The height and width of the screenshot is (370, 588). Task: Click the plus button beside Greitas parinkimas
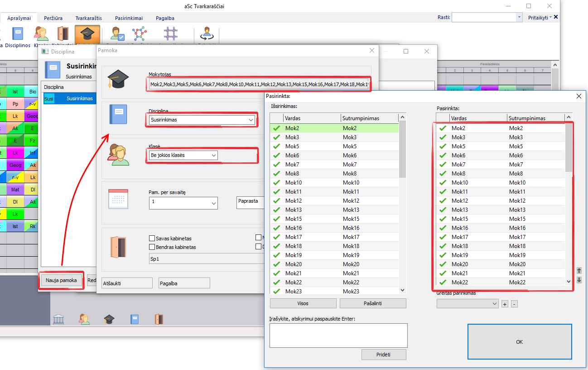click(505, 304)
